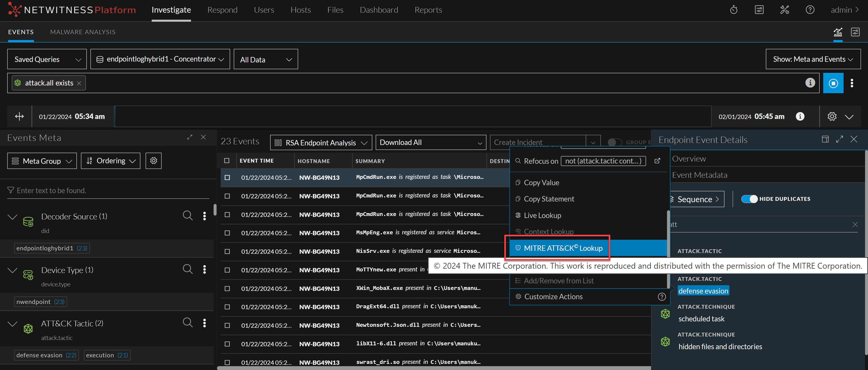Screen dimensions: 868x370
Task: Collapse the Device Type meta group
Action: [x=12, y=270]
